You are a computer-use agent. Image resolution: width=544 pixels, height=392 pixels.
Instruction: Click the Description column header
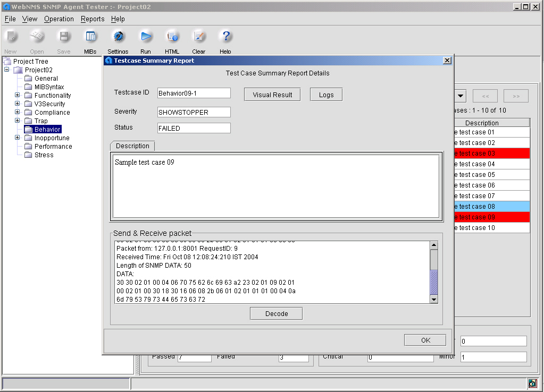pyautogui.click(x=492, y=123)
